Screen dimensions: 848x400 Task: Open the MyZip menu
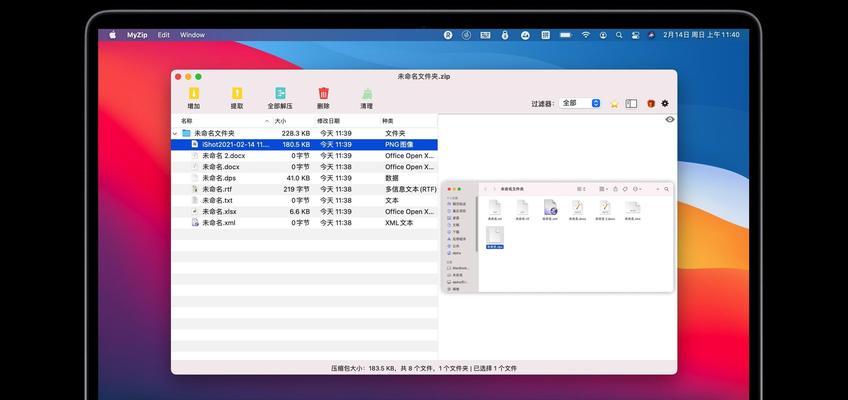[137, 35]
